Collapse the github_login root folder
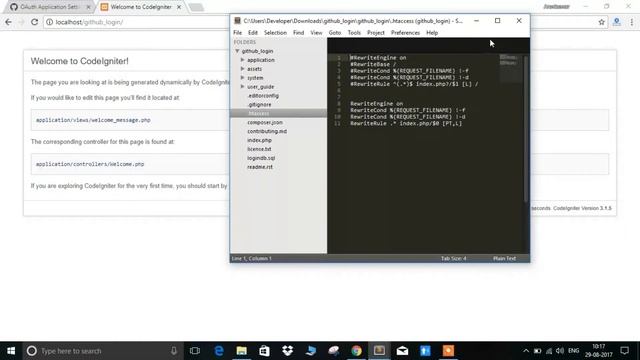The width and height of the screenshot is (640, 360). point(237,51)
